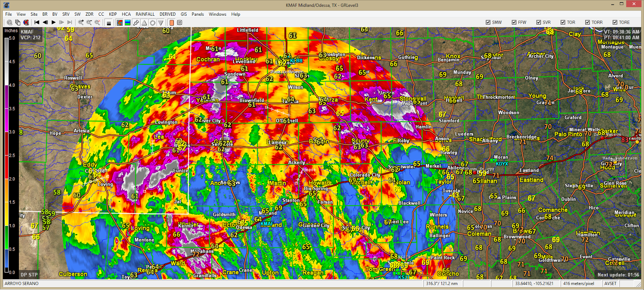Click the KLBB radar site label on map
This screenshot has height=290, width=644.
296,61
